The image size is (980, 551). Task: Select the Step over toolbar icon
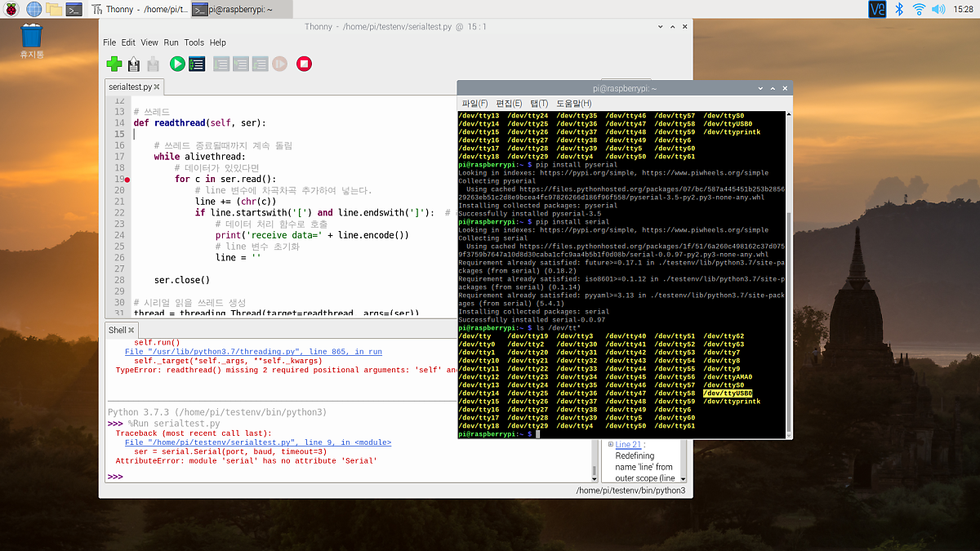tap(220, 64)
